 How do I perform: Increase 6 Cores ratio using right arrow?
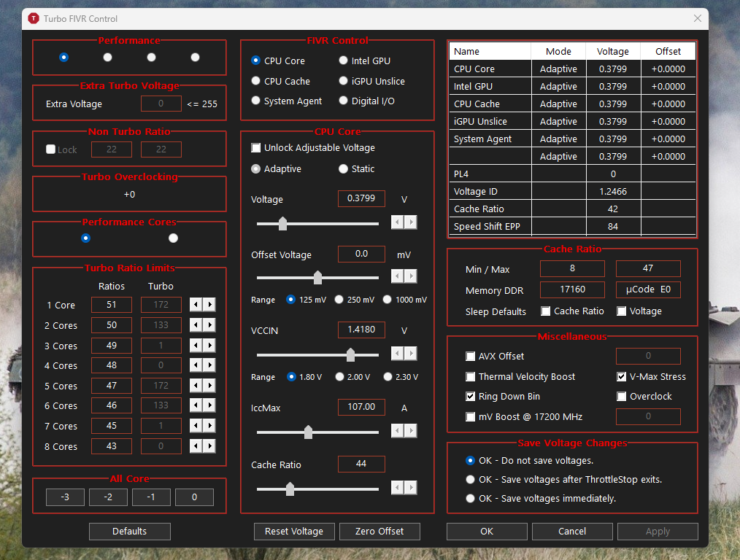point(209,405)
